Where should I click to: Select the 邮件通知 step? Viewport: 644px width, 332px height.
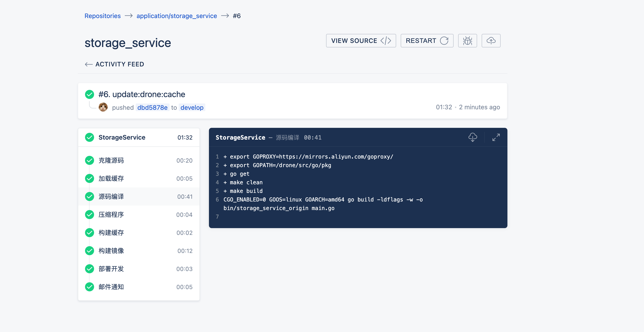tap(139, 287)
